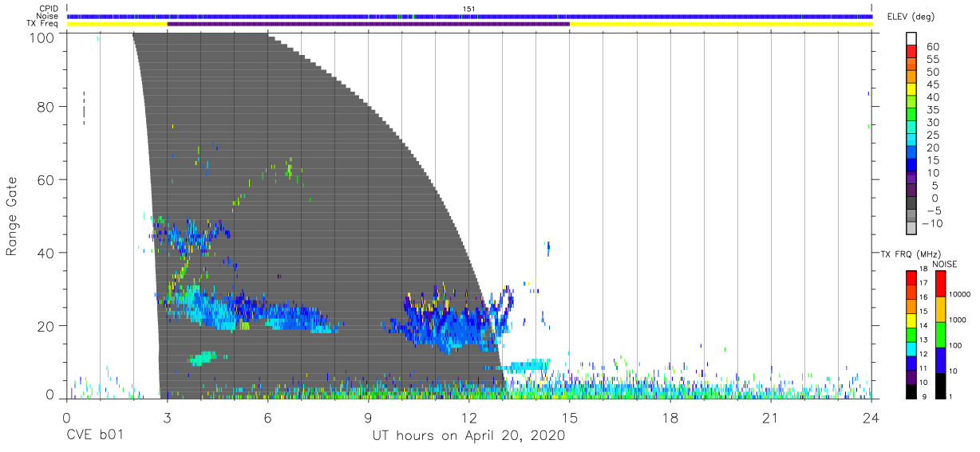Click the 11 tick on the TX FRQ colorbar
This screenshot has width=980, height=452.
924,368
